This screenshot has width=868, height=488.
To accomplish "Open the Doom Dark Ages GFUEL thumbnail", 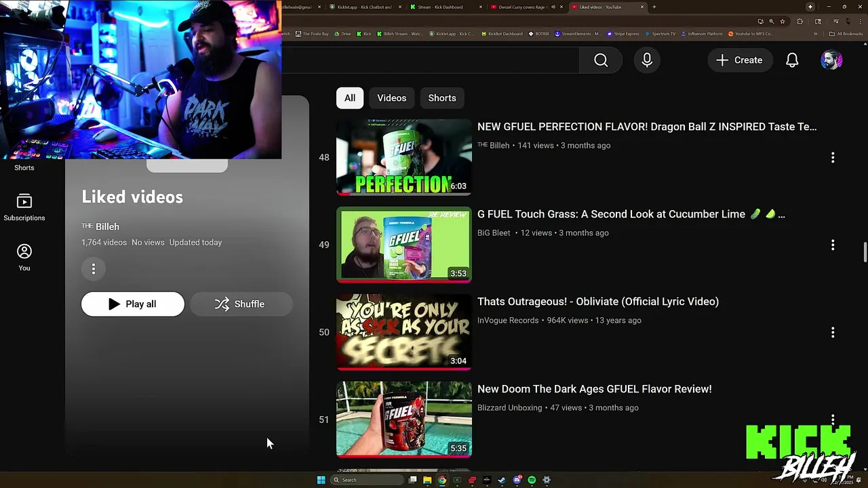I will point(404,420).
